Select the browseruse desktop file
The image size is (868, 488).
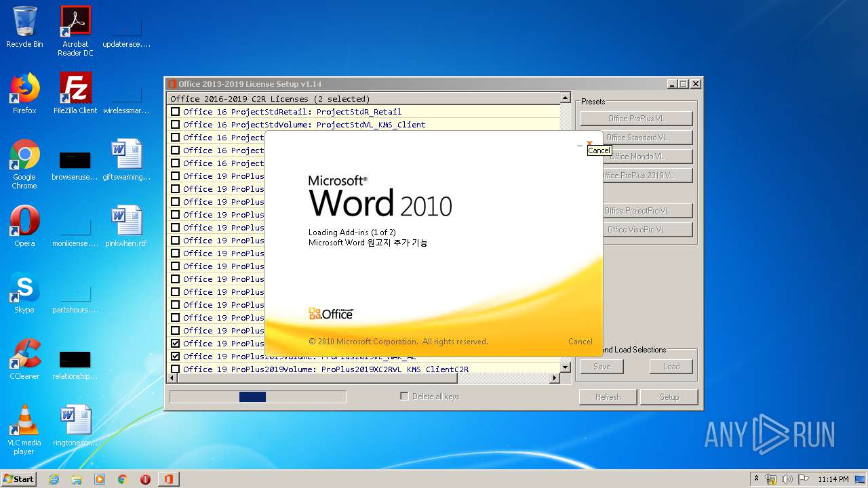[x=75, y=164]
